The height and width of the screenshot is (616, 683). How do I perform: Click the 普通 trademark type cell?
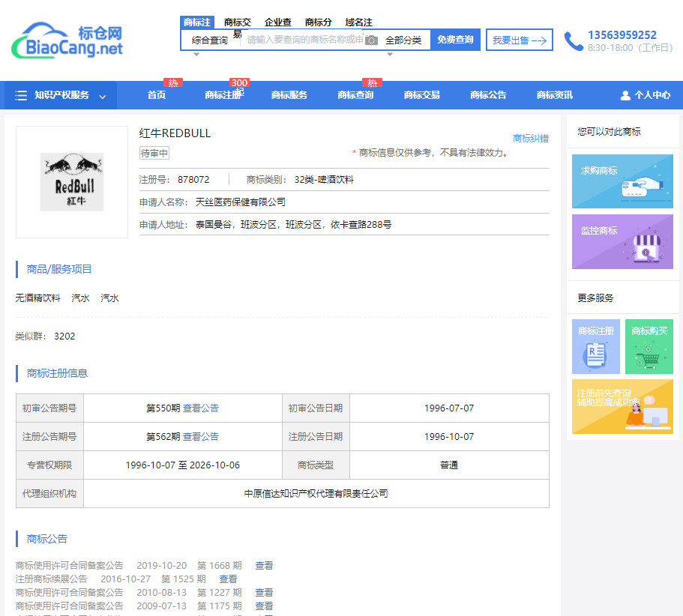[x=449, y=465]
